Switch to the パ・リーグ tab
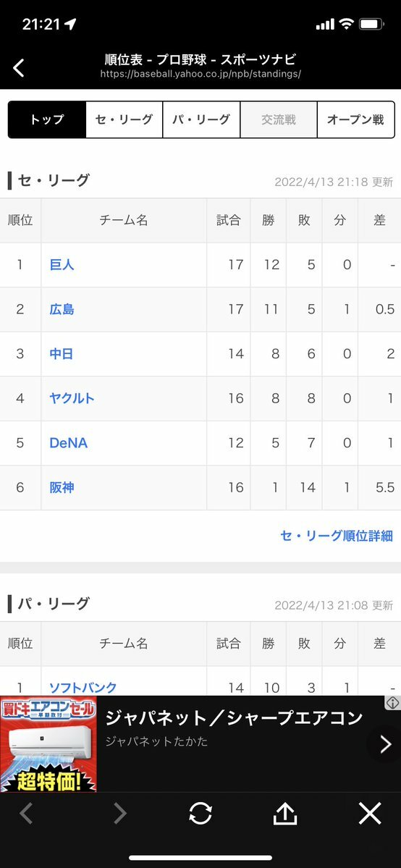The width and height of the screenshot is (401, 868). [x=201, y=119]
